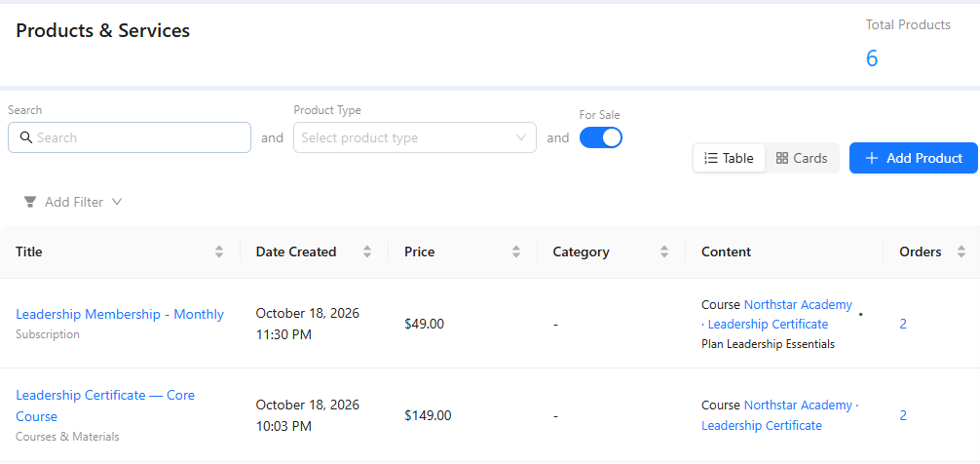Viewport: 980px width, 464px height.
Task: Click the Add Product button
Action: (x=913, y=158)
